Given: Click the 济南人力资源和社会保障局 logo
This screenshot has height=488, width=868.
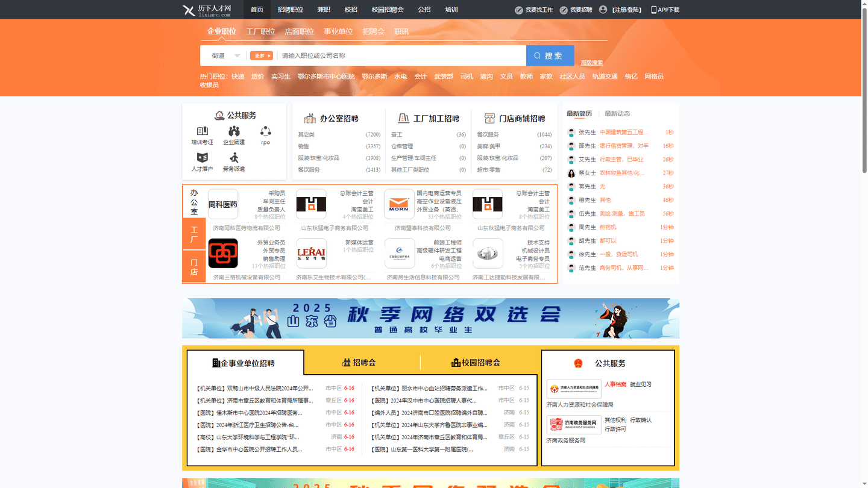Looking at the screenshot, I should click(x=574, y=389).
